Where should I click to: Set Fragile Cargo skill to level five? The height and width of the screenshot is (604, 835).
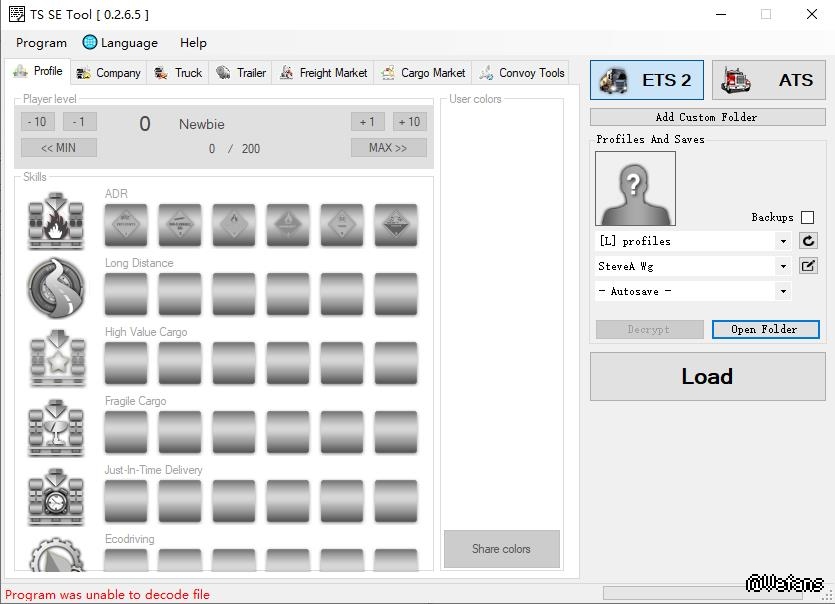[x=342, y=432]
